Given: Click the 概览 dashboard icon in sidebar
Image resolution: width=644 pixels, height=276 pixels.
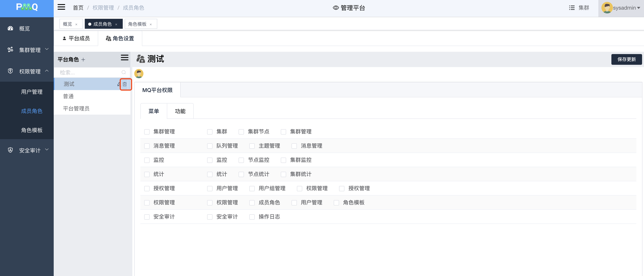Looking at the screenshot, I should pos(10,29).
